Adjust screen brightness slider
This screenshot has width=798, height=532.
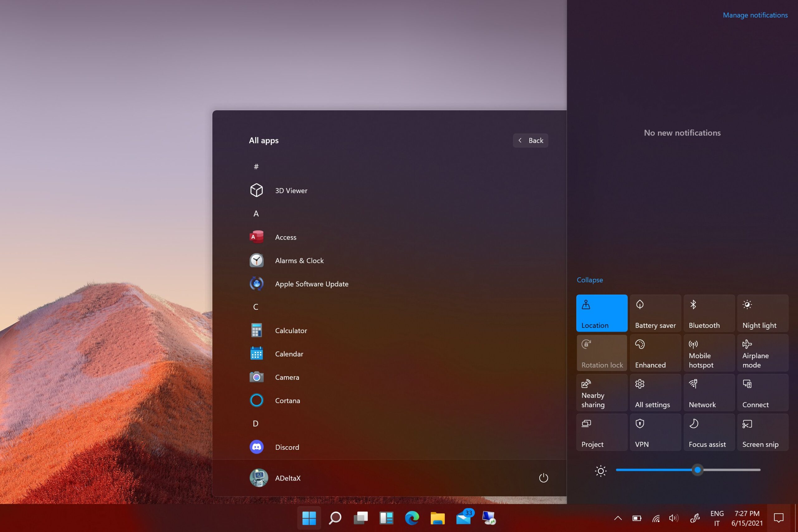pyautogui.click(x=698, y=470)
